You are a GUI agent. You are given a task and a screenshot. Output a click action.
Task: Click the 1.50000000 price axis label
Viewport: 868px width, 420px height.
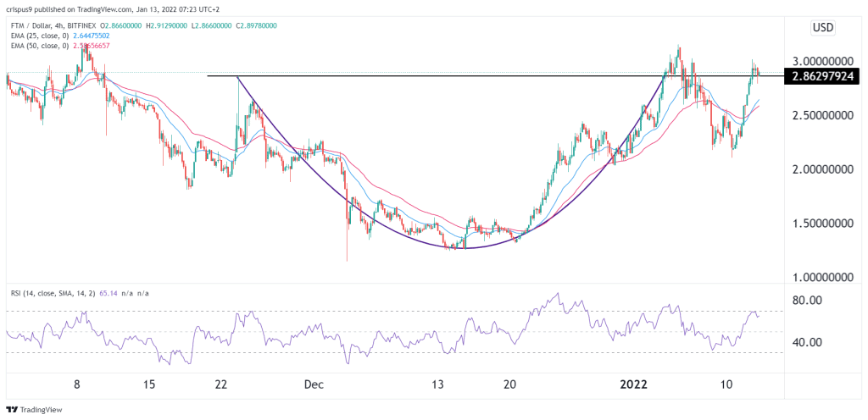(x=822, y=224)
